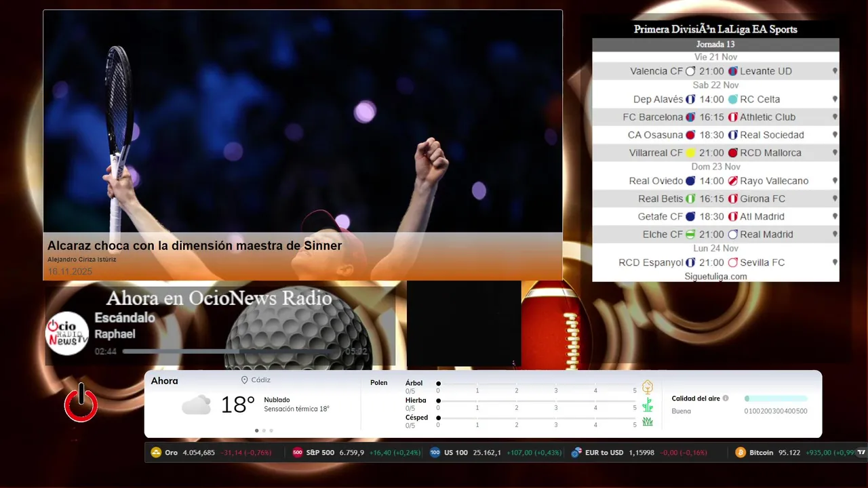868x488 pixels.
Task: Open the Siguetuliga.com link
Action: tap(715, 277)
